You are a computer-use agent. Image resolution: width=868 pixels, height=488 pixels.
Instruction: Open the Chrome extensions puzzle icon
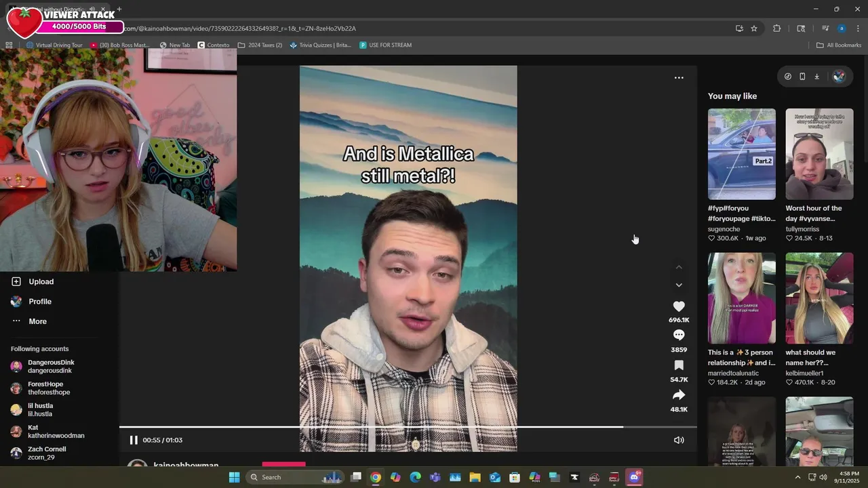777,28
